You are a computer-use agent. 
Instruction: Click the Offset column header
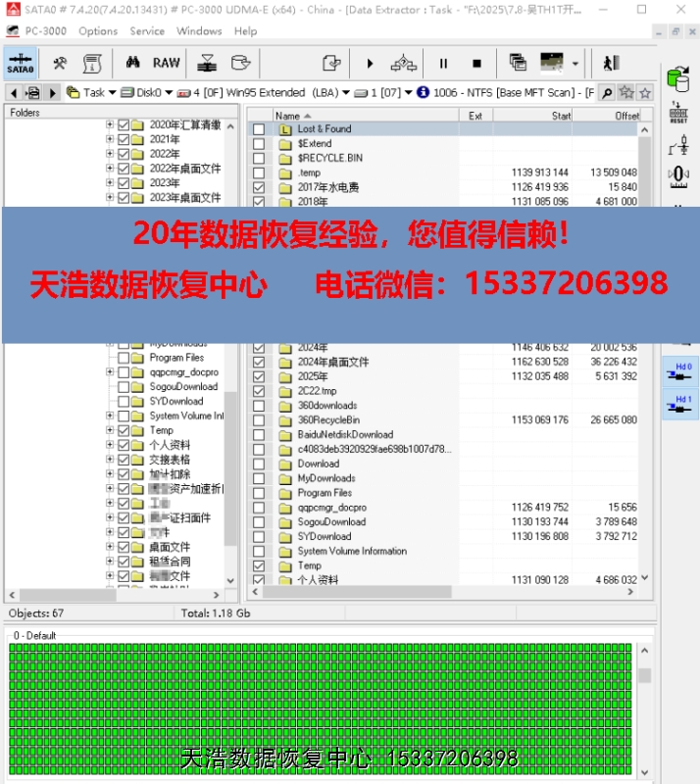click(625, 116)
